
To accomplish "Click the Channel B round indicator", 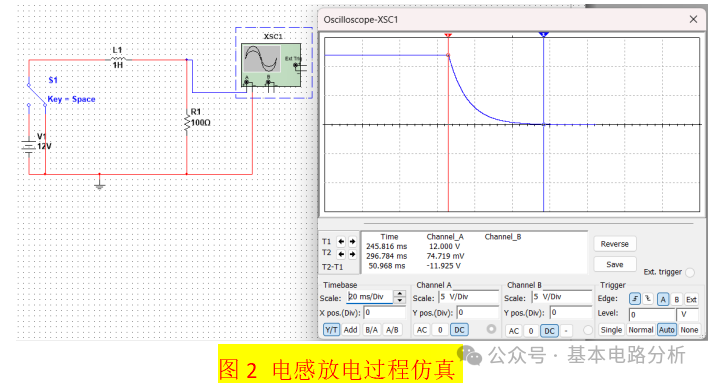I will coord(588,330).
